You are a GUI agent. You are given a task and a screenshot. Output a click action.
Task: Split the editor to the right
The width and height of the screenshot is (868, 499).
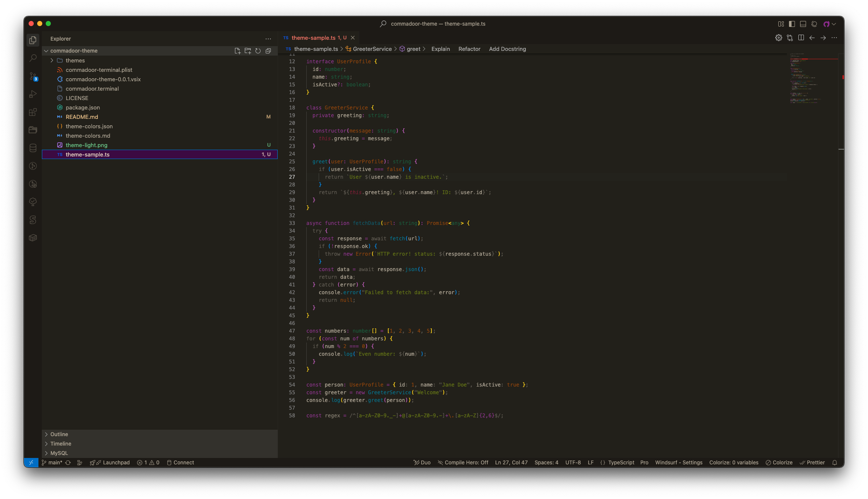[801, 38]
